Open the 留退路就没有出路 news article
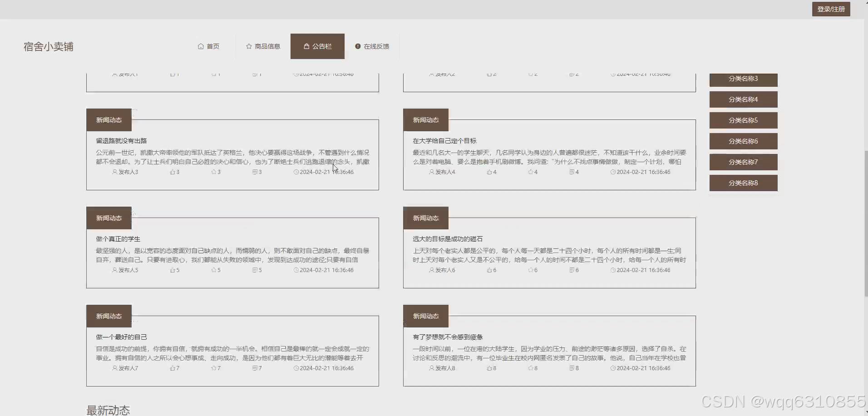Image resolution: width=868 pixels, height=416 pixels. pos(121,140)
